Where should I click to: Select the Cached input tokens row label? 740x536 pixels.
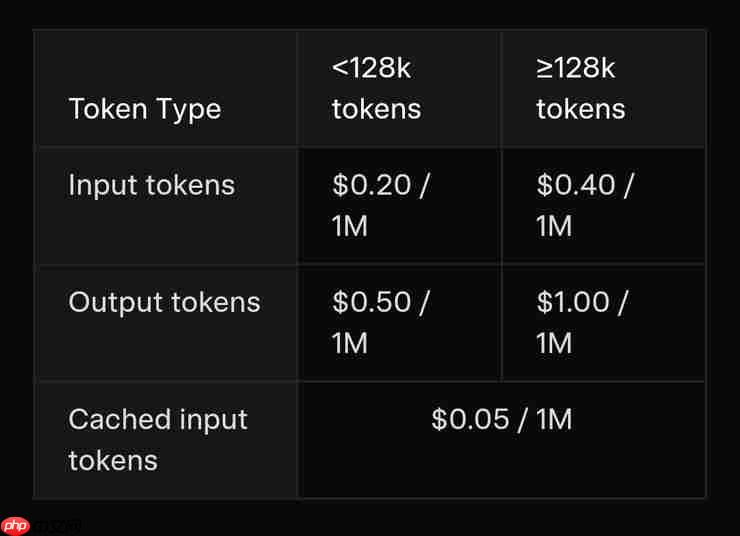pos(157,439)
